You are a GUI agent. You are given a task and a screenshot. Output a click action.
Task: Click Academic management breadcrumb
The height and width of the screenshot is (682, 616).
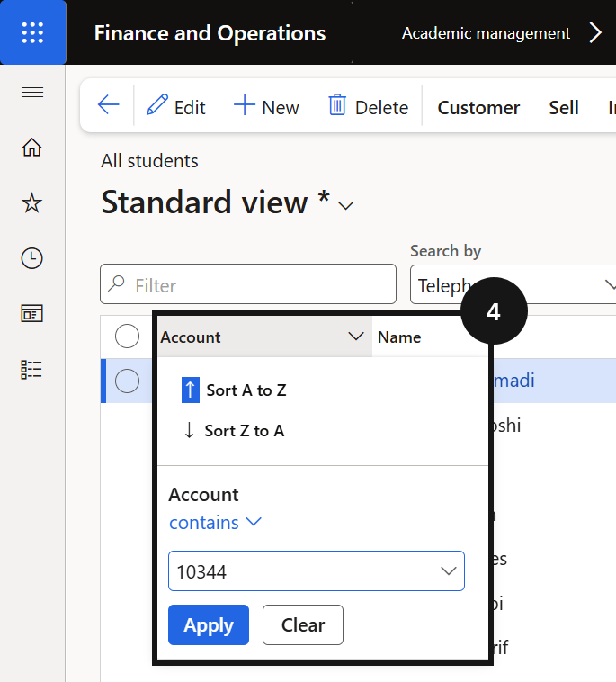(x=486, y=33)
